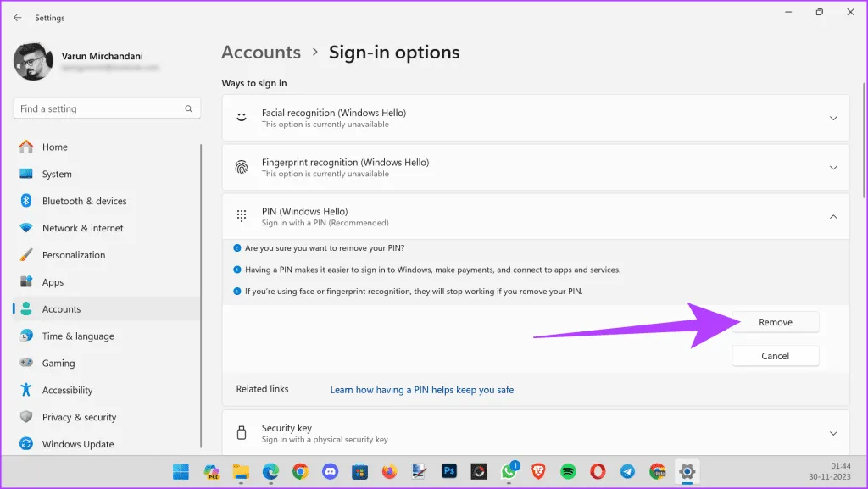Open the Windows Update section

tap(78, 444)
